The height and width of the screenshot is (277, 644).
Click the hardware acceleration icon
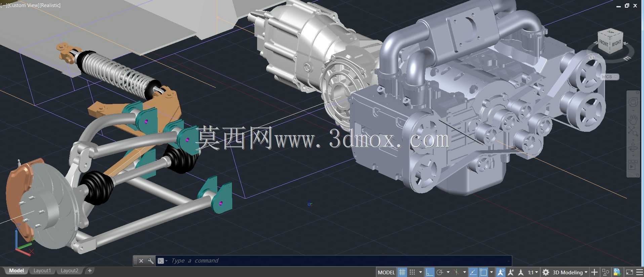coord(617,272)
